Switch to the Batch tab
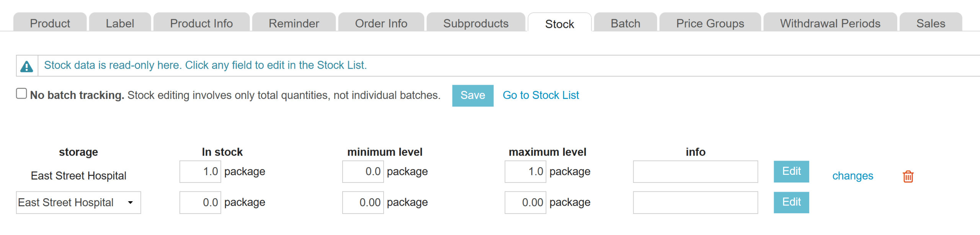 [625, 23]
